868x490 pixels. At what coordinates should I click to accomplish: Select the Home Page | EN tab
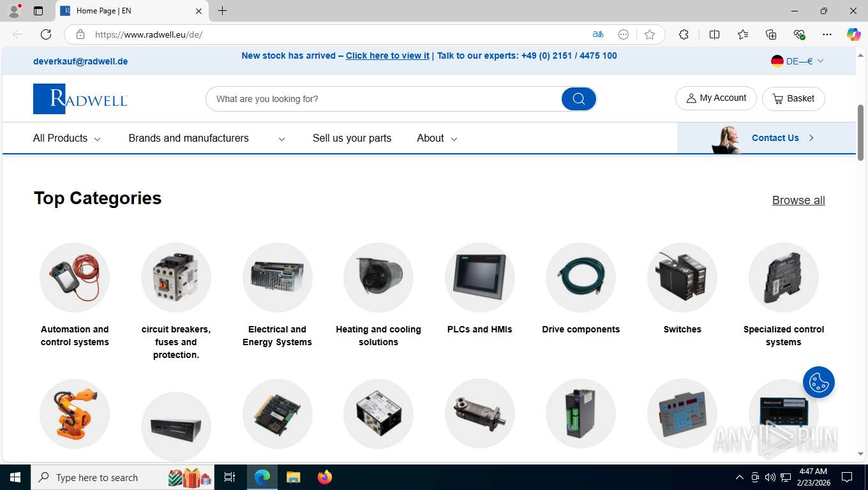point(132,11)
